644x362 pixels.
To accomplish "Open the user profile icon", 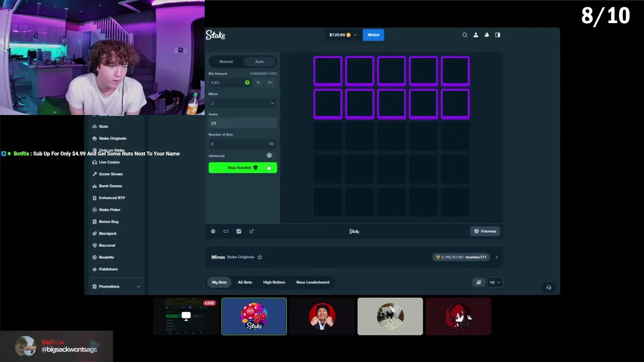I will tap(475, 35).
